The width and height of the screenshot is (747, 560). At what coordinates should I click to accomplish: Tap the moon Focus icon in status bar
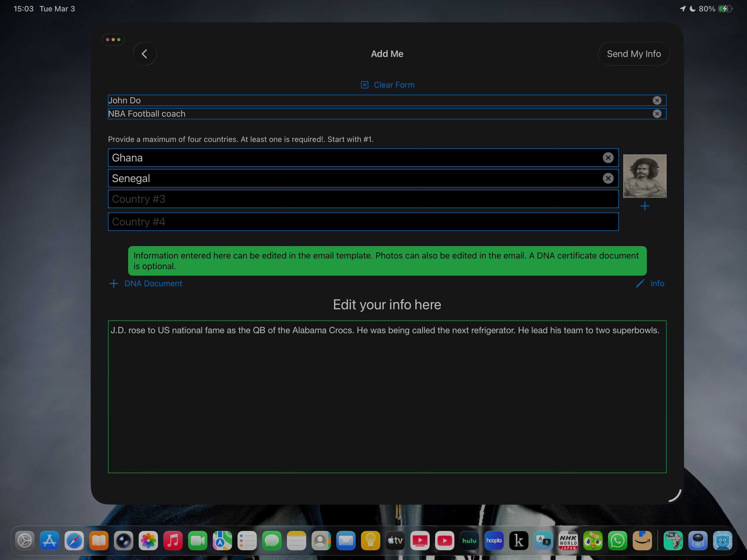pyautogui.click(x=692, y=9)
